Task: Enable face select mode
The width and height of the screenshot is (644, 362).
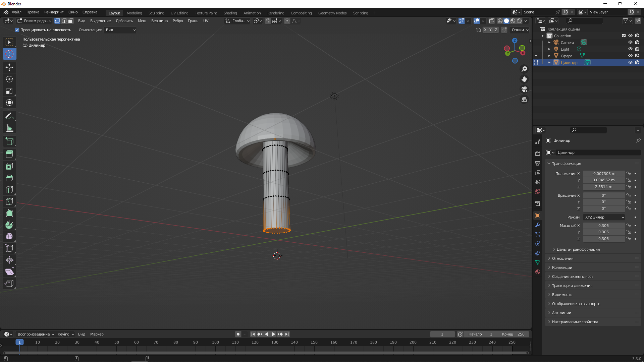Action: (x=70, y=21)
